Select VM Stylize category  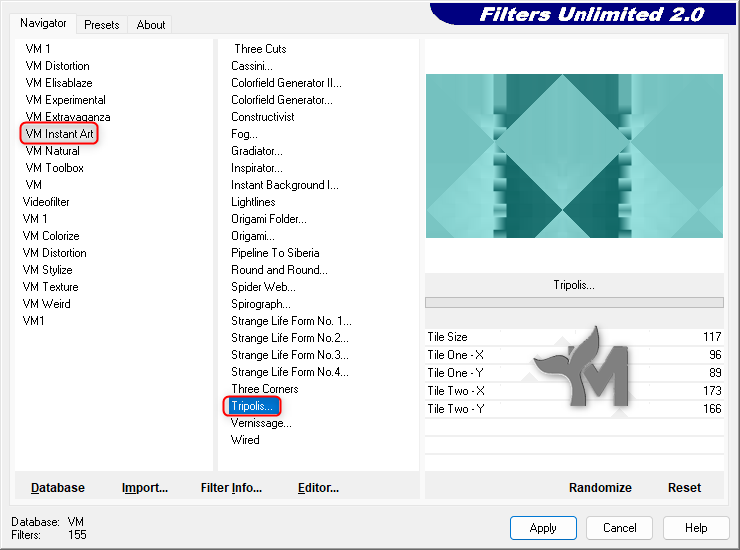(x=47, y=270)
